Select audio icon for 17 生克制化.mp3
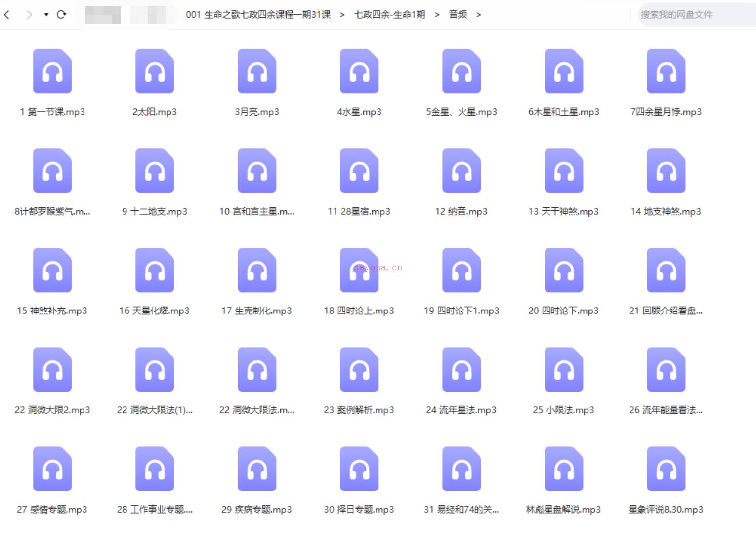Viewport: 756px width, 534px height. click(x=257, y=270)
